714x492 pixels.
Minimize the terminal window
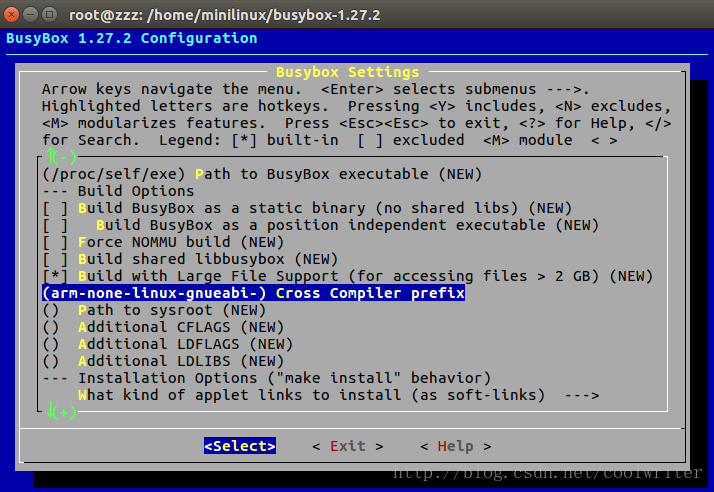pyautogui.click(x=31, y=15)
